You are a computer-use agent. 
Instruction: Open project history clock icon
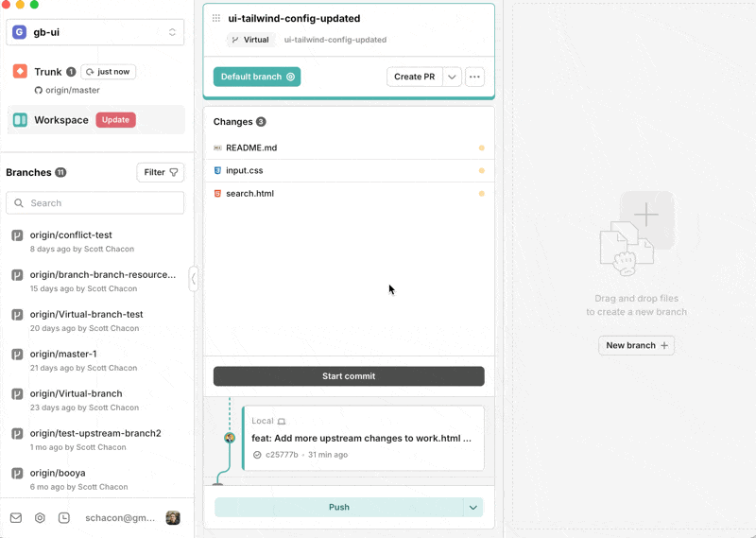(64, 518)
